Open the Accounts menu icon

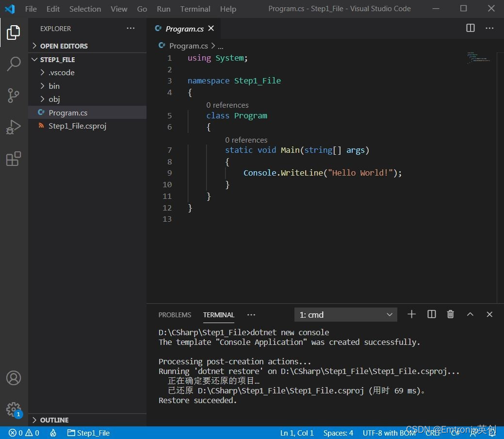pyautogui.click(x=14, y=378)
